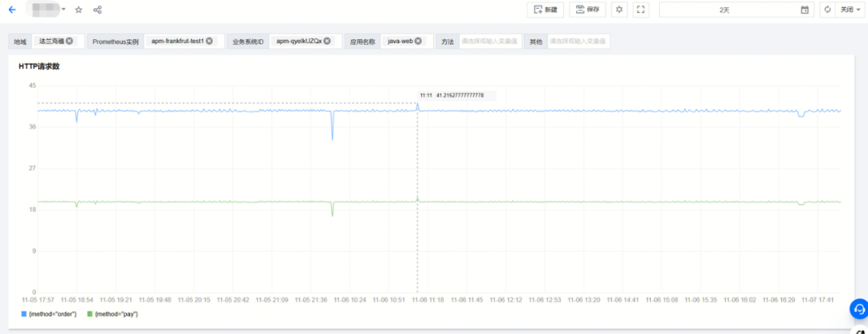Viewport: 868px width, 334px height.
Task: Click the 11-05 17:57 axis label
Action: pos(38,299)
